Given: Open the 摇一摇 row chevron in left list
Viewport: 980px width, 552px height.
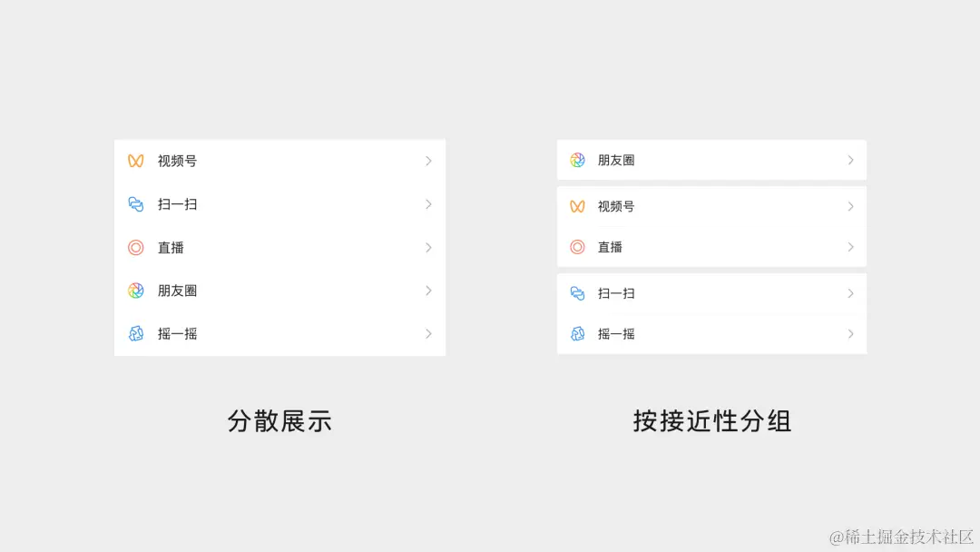Looking at the screenshot, I should (428, 334).
